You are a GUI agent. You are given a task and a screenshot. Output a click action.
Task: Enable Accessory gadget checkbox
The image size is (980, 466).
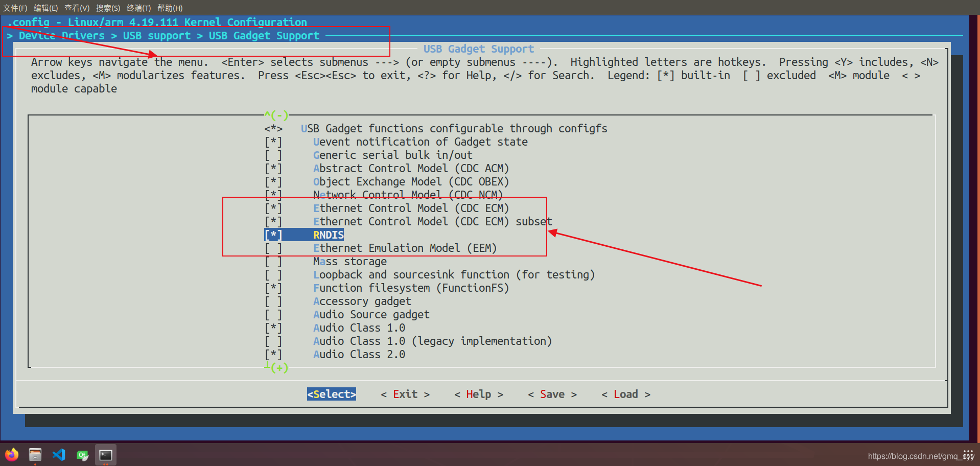[x=273, y=301]
